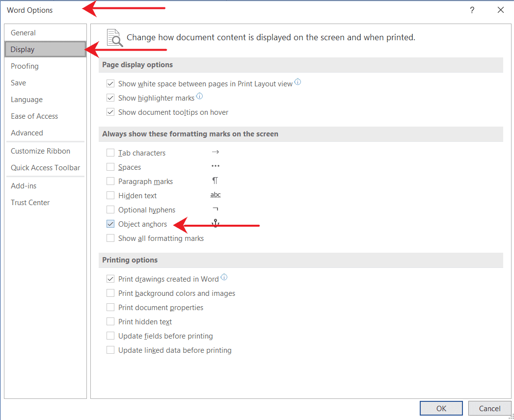Click the Cancel button

[490, 409]
